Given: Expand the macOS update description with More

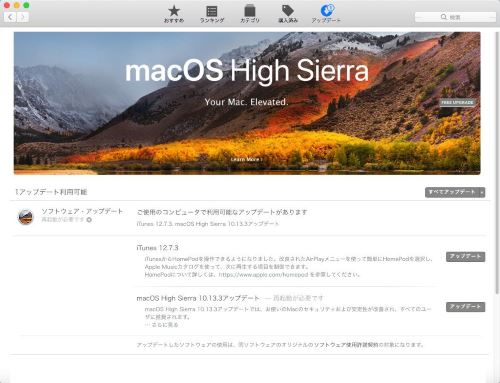Looking at the screenshot, I should [162, 325].
